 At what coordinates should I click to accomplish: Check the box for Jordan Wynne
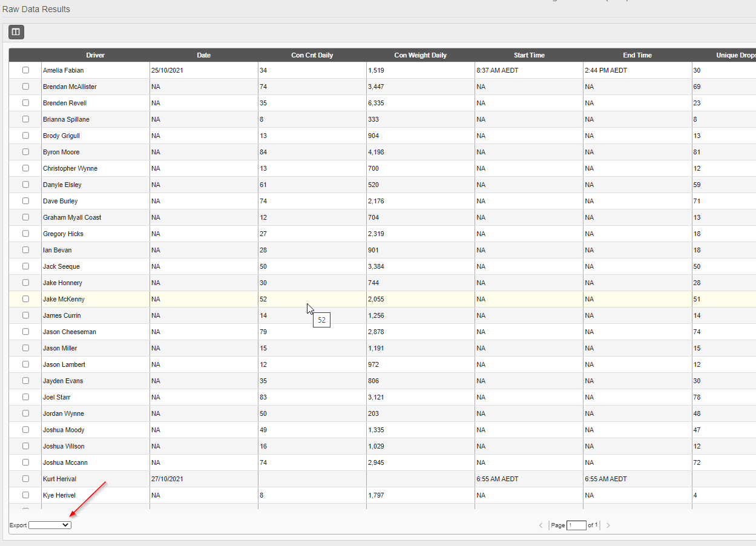pyautogui.click(x=25, y=413)
